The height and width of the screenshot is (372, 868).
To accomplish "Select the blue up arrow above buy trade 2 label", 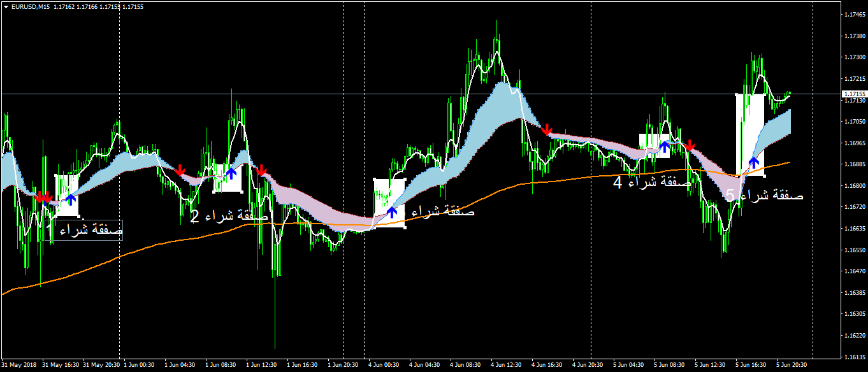I will point(231,172).
